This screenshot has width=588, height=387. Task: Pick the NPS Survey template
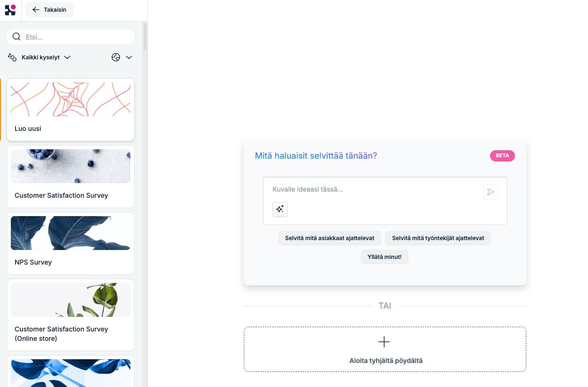pyautogui.click(x=71, y=243)
